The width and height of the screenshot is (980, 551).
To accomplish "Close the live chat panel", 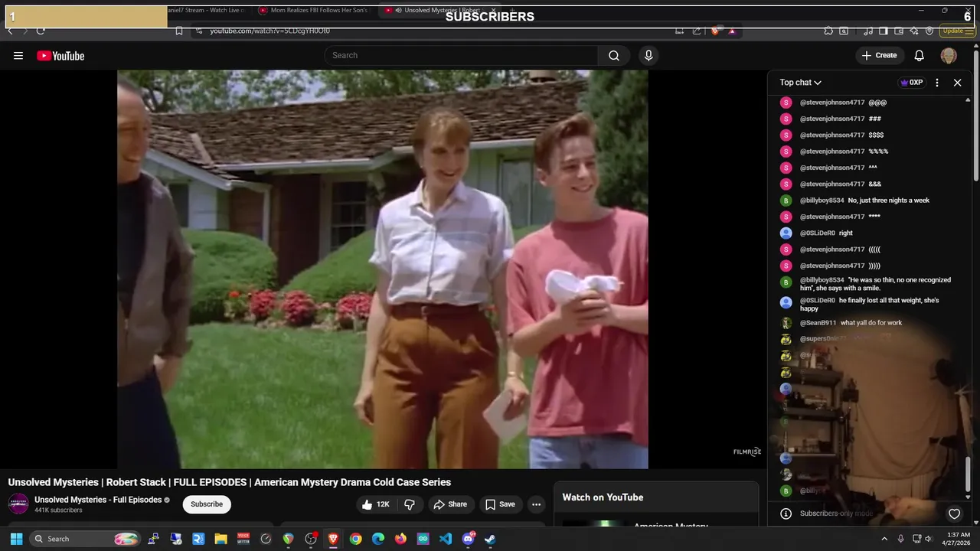I will click(x=957, y=83).
